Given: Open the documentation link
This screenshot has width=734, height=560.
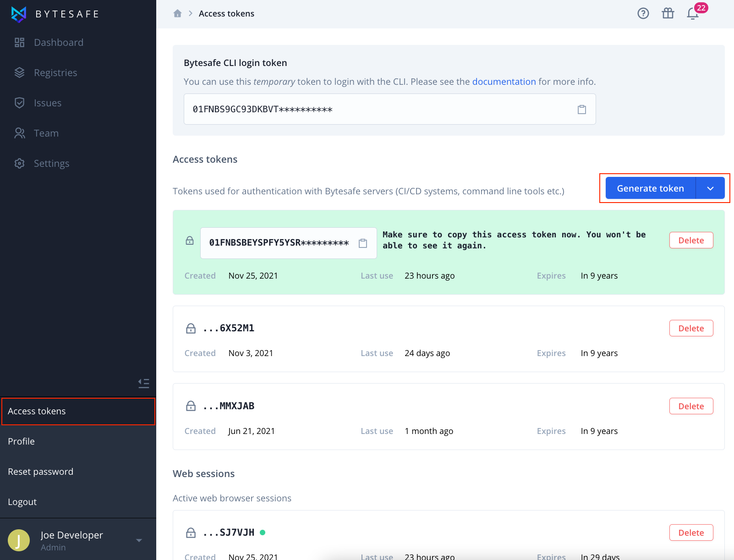Looking at the screenshot, I should tap(504, 82).
